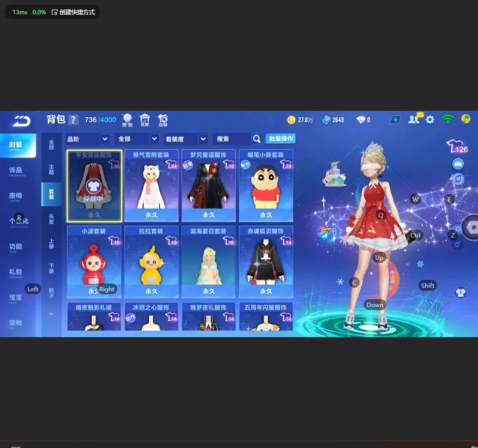Click the diamond currency icon
This screenshot has height=448, width=478.
click(361, 120)
